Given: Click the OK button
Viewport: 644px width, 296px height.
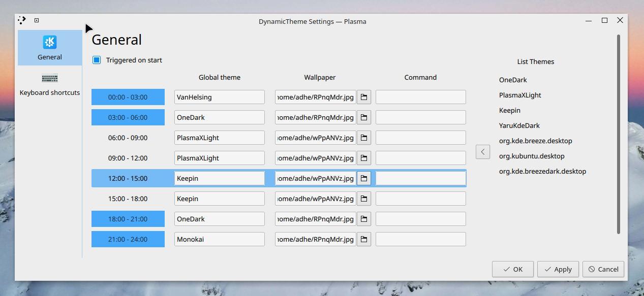Looking at the screenshot, I should [513, 269].
